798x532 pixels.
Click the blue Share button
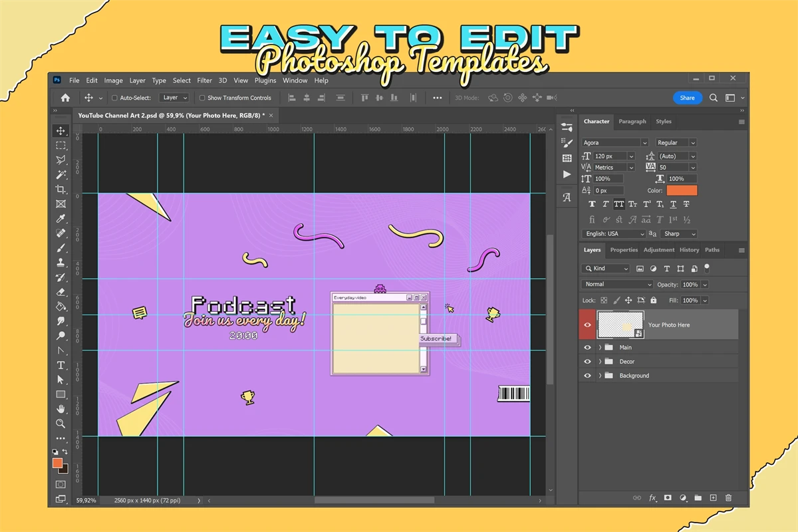(687, 98)
